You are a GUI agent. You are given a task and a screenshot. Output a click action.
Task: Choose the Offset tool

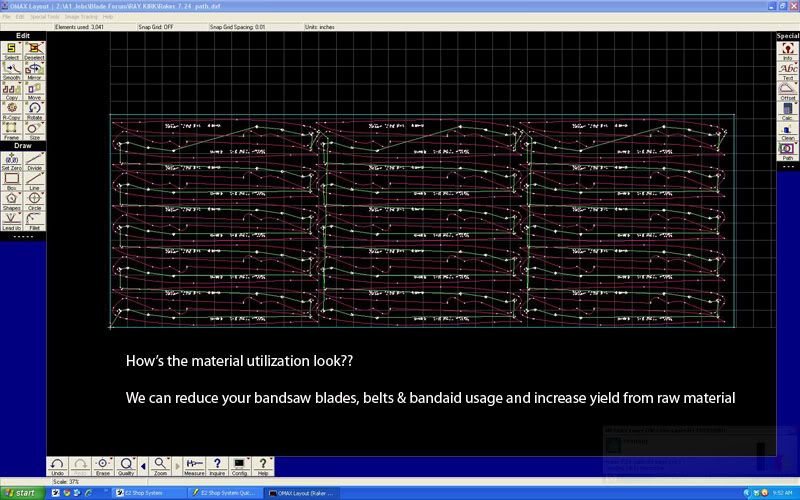coord(788,91)
